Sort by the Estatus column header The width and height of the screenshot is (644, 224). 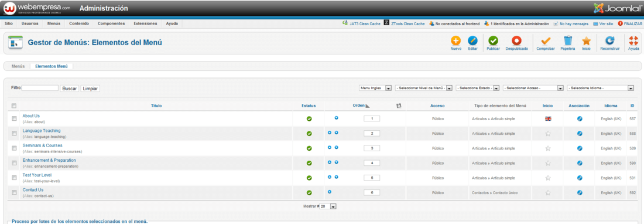309,106
